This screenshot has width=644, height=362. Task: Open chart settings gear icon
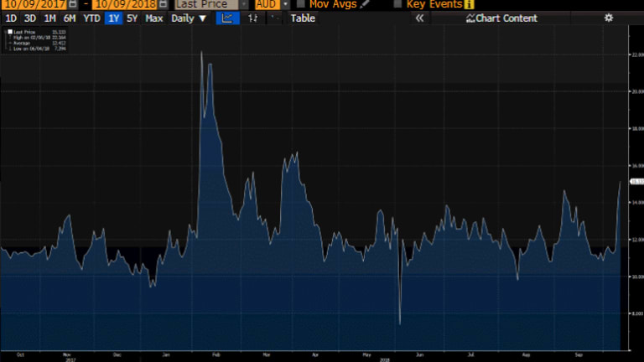(609, 18)
